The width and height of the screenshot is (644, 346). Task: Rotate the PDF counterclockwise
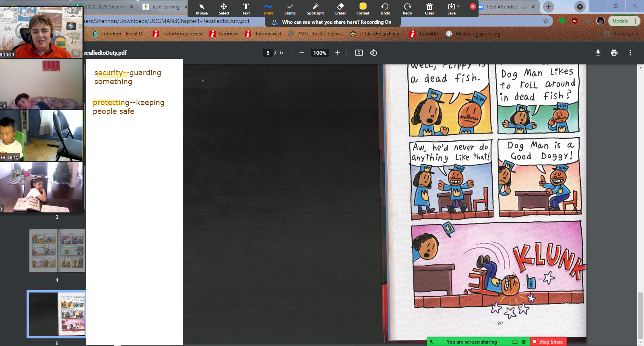click(x=374, y=53)
